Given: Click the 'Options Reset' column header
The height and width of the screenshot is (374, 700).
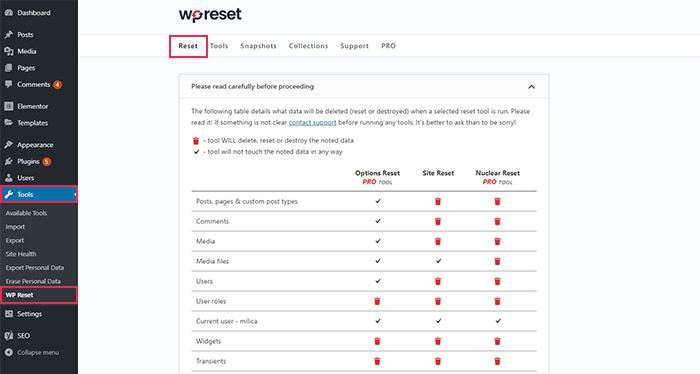Looking at the screenshot, I should tap(377, 173).
